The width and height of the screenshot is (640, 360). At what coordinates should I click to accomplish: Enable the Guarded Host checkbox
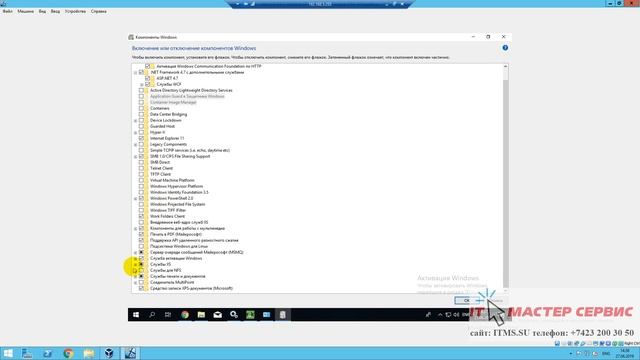141,126
